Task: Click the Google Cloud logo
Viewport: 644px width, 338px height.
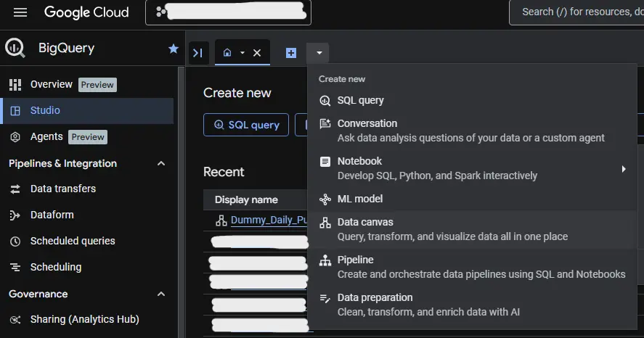Action: (x=86, y=12)
